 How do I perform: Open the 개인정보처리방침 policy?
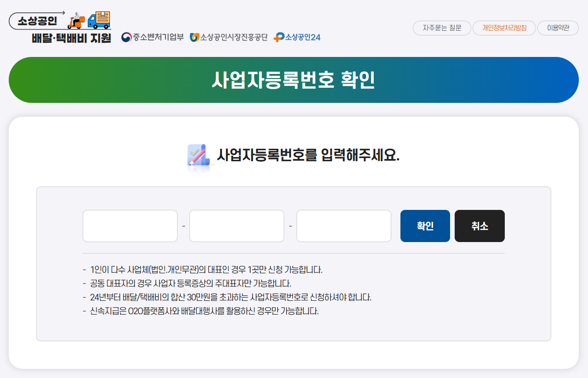(x=504, y=28)
